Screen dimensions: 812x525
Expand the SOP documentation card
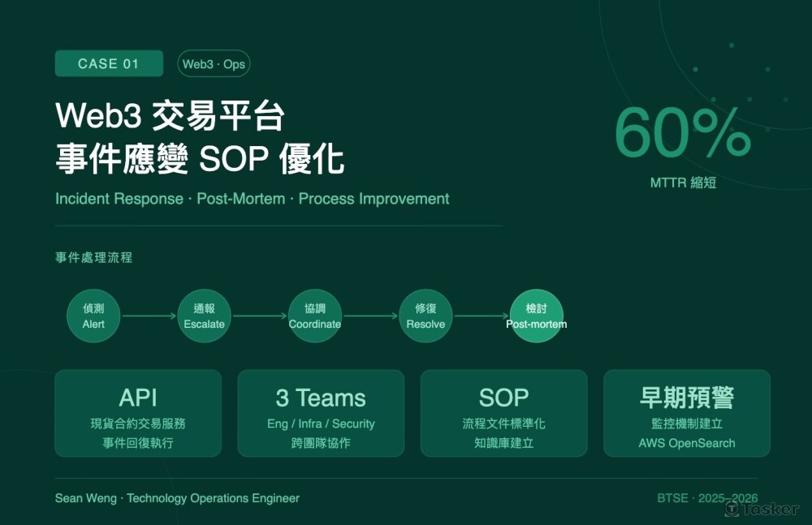click(503, 413)
